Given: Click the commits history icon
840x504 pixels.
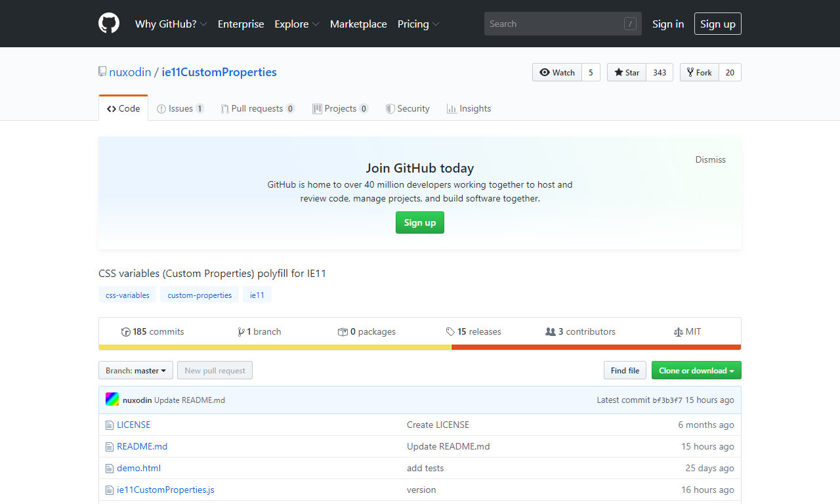Looking at the screenshot, I should (126, 332).
